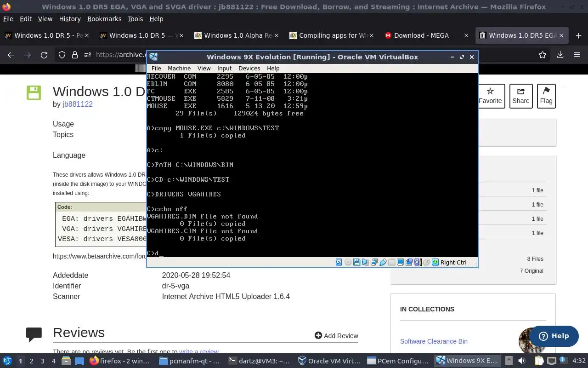The height and width of the screenshot is (368, 588).
Task: Open the shared folders indicator in VirtualBox
Action: tap(391, 262)
